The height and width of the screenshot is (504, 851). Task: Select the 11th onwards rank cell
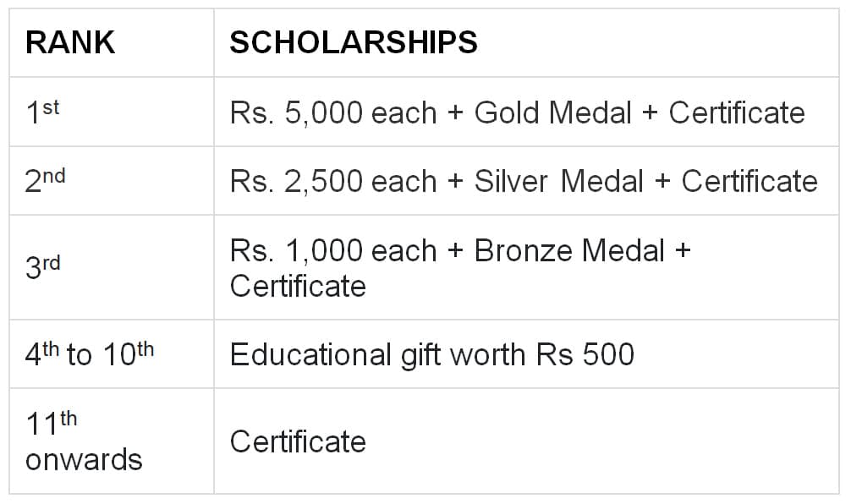(x=112, y=441)
